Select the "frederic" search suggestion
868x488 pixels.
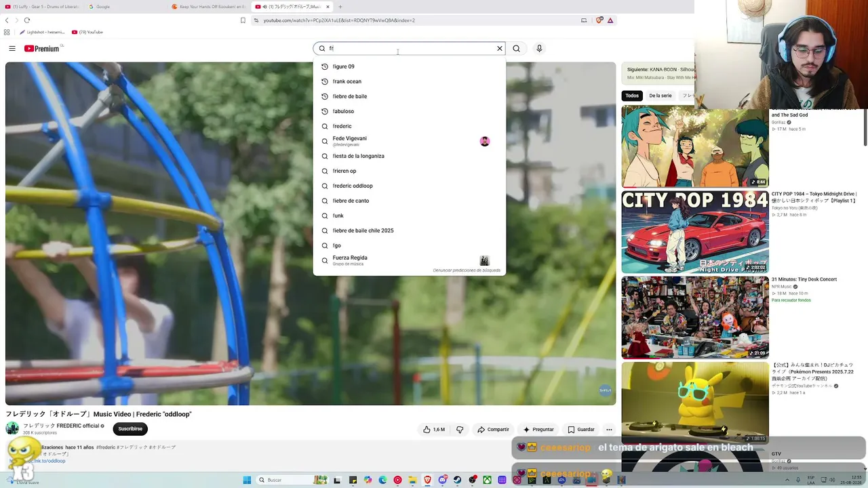coord(410,126)
